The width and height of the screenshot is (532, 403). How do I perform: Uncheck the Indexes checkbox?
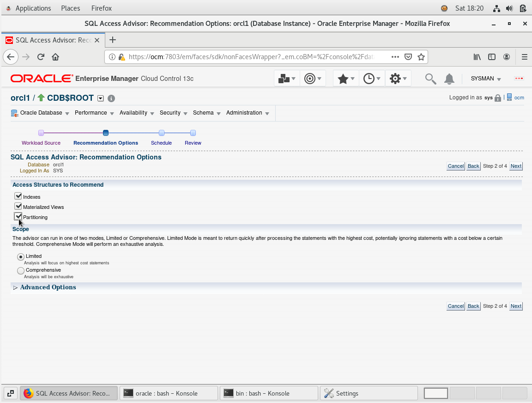[x=18, y=196]
